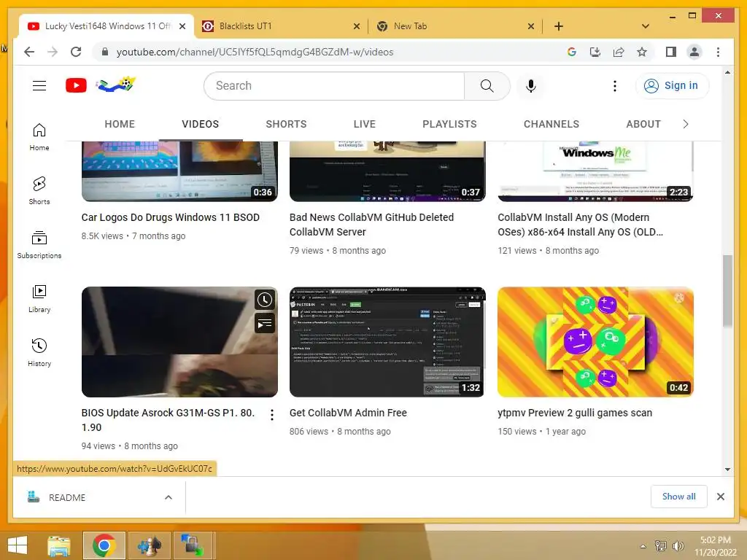This screenshot has width=747, height=560.
Task: Click the volume speaker tray icon
Action: (x=678, y=546)
